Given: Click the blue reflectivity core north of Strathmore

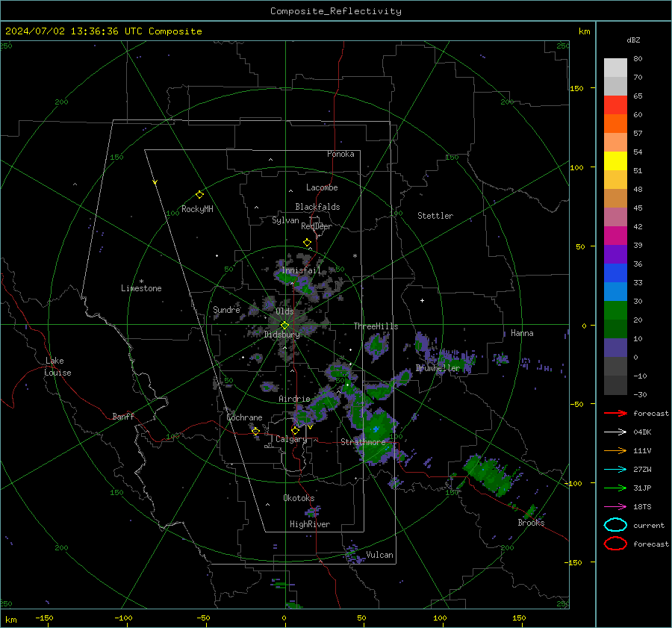Looking at the screenshot, I should coord(376,429).
